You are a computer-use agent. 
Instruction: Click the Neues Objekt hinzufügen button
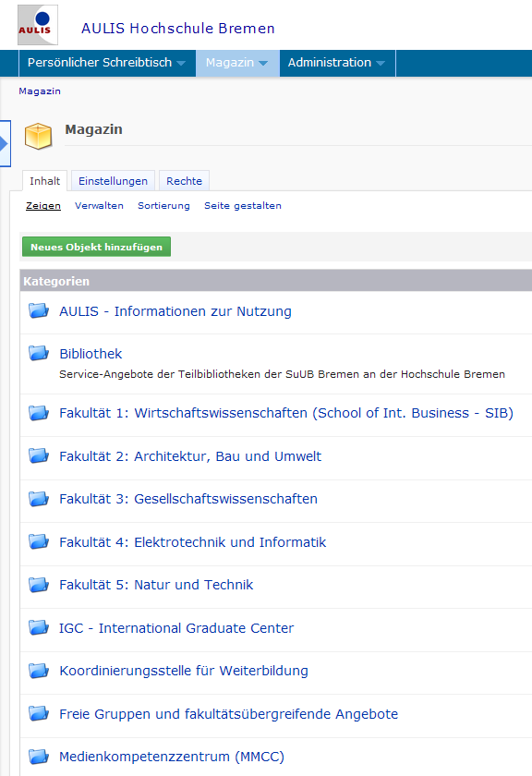pos(96,247)
